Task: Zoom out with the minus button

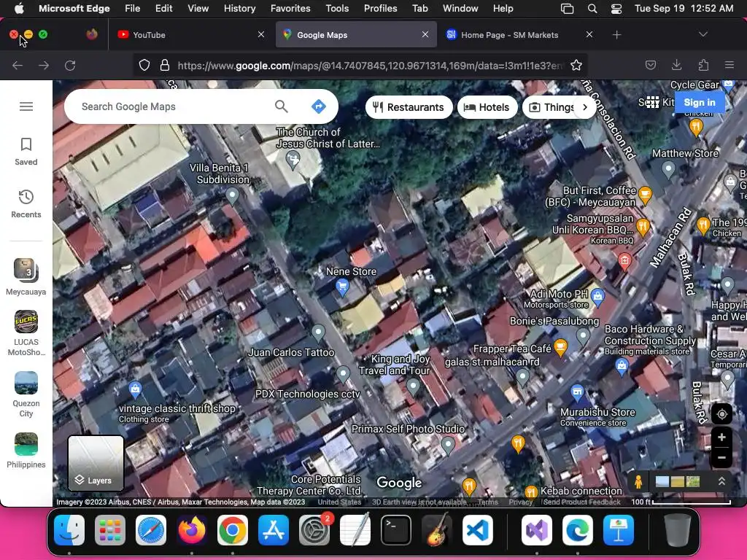Action: pyautogui.click(x=721, y=458)
